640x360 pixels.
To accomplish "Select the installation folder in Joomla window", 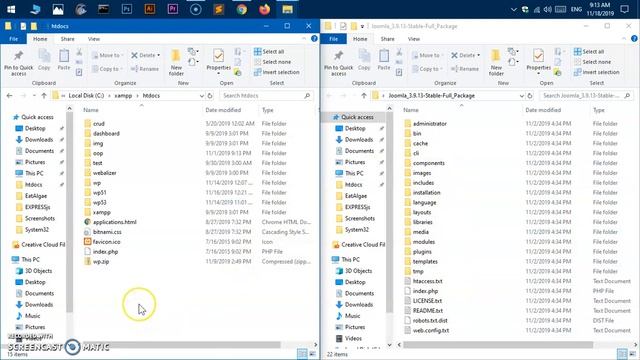I will [427, 193].
